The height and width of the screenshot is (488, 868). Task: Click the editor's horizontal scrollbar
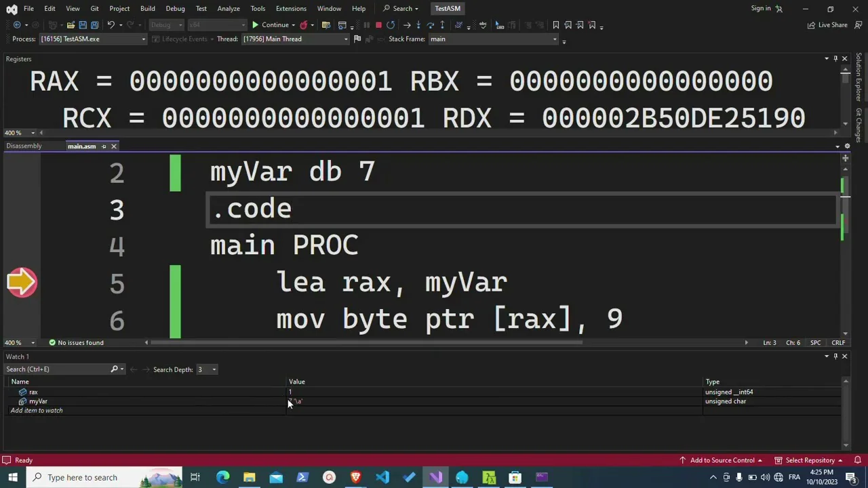pos(366,342)
